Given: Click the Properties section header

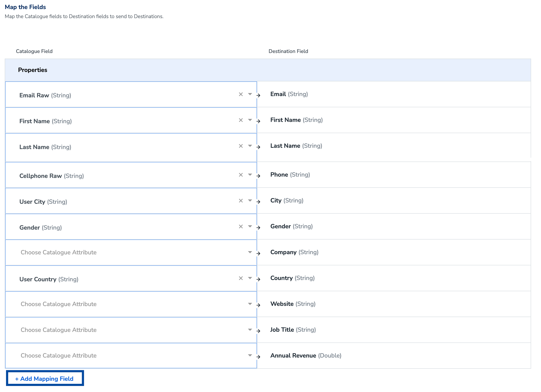Looking at the screenshot, I should pyautogui.click(x=33, y=70).
